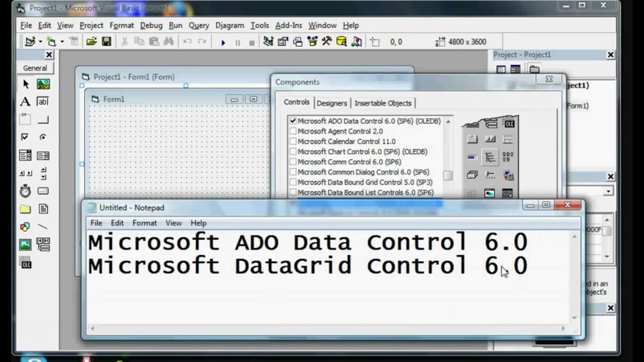Select the Frame control in toolbox
The image size is (644, 362).
point(25,120)
